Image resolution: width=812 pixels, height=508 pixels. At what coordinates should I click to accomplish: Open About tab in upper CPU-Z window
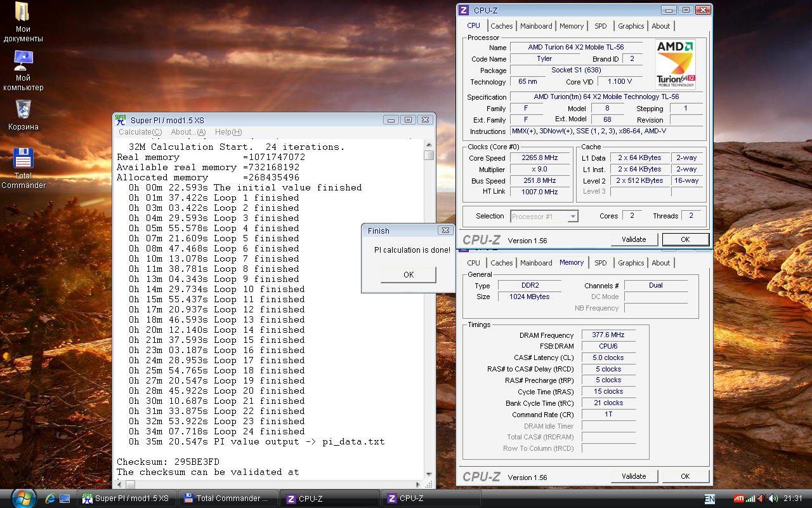point(661,26)
